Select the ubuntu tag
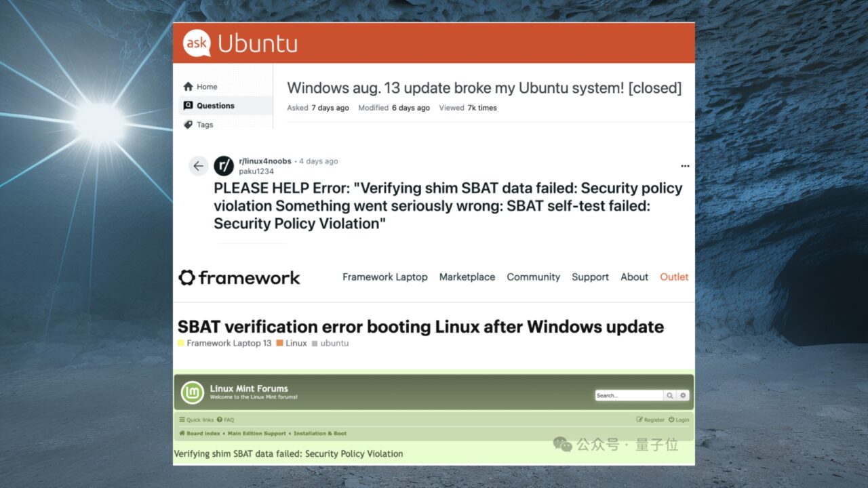868x488 pixels. (330, 343)
